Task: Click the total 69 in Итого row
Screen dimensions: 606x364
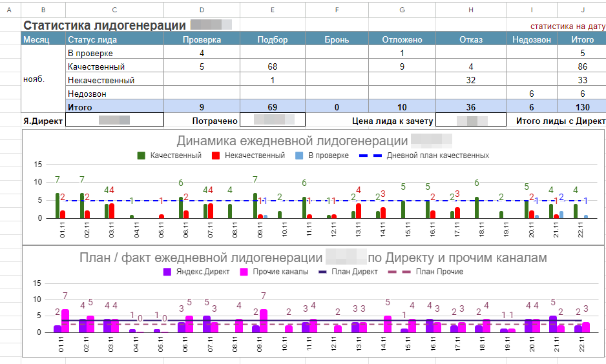Action: click(x=273, y=106)
